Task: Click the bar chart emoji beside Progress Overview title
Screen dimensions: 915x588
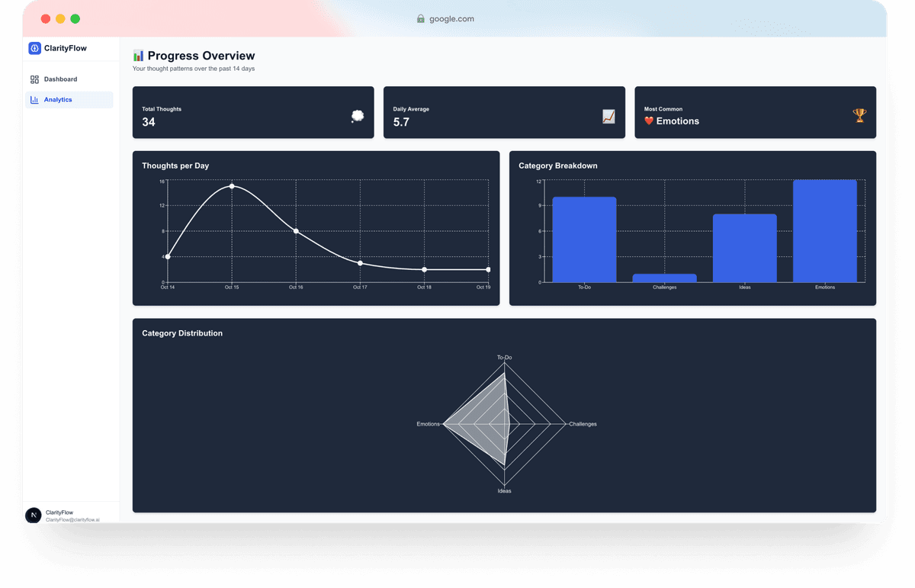Action: (x=138, y=55)
